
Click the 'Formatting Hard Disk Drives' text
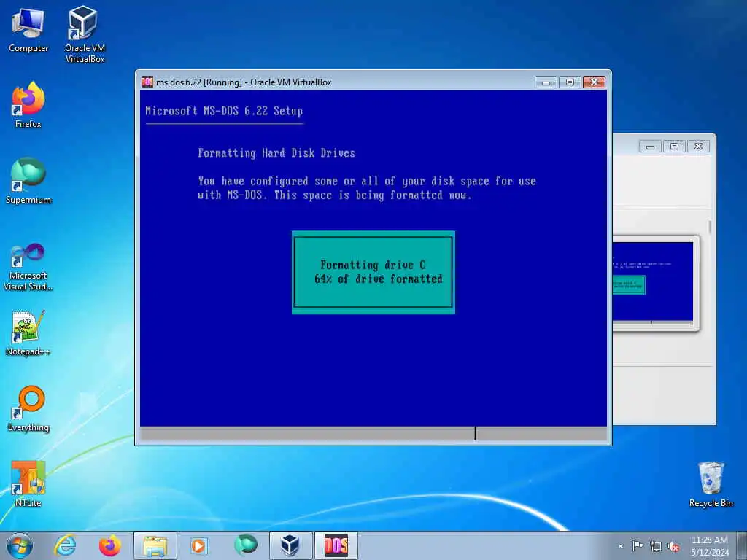pos(276,153)
